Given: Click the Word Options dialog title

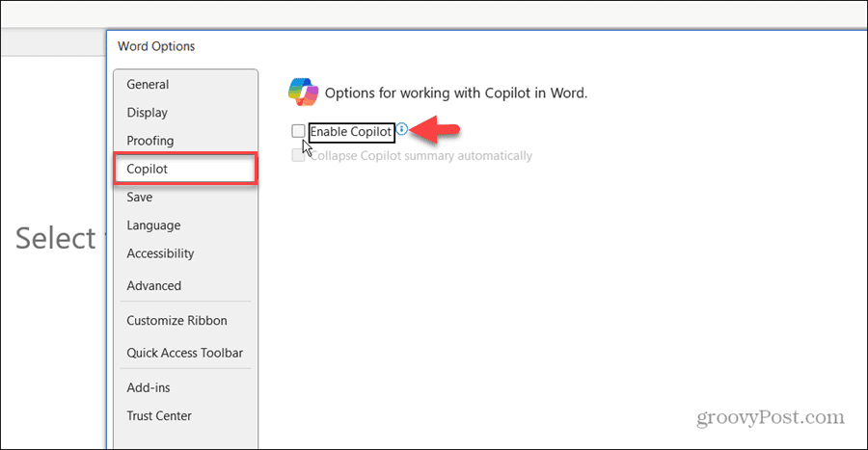Looking at the screenshot, I should (156, 46).
